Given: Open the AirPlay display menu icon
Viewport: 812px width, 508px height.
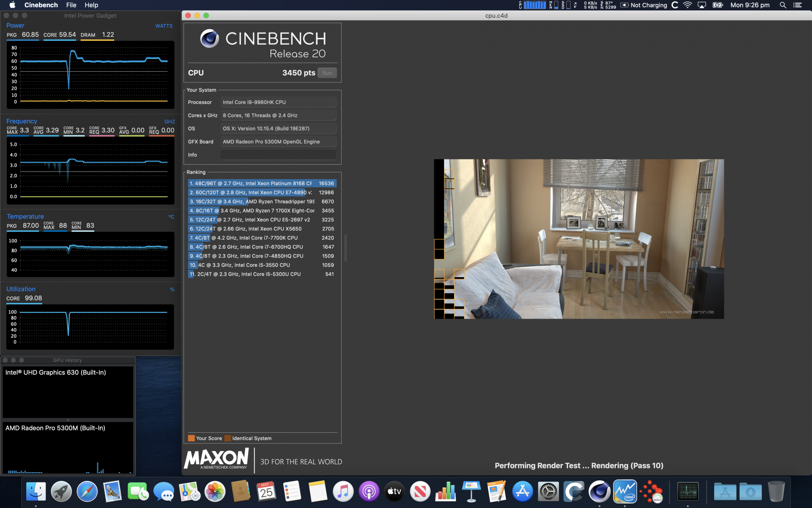Looking at the screenshot, I should coord(702,5).
